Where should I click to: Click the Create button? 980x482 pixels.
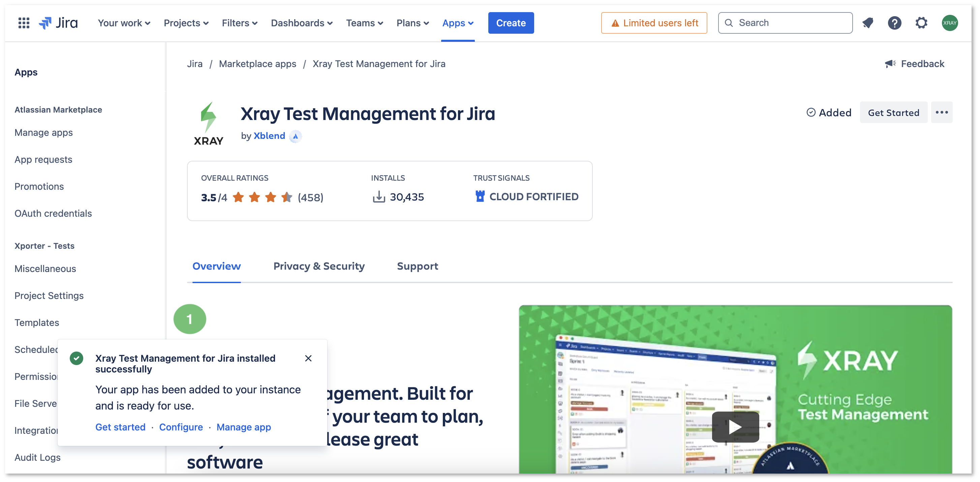511,23
